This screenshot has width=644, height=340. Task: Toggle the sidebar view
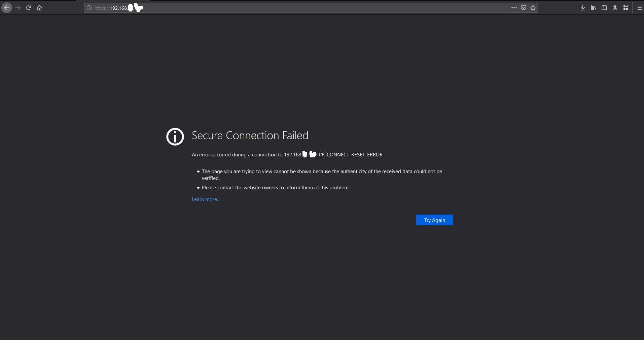tap(604, 8)
